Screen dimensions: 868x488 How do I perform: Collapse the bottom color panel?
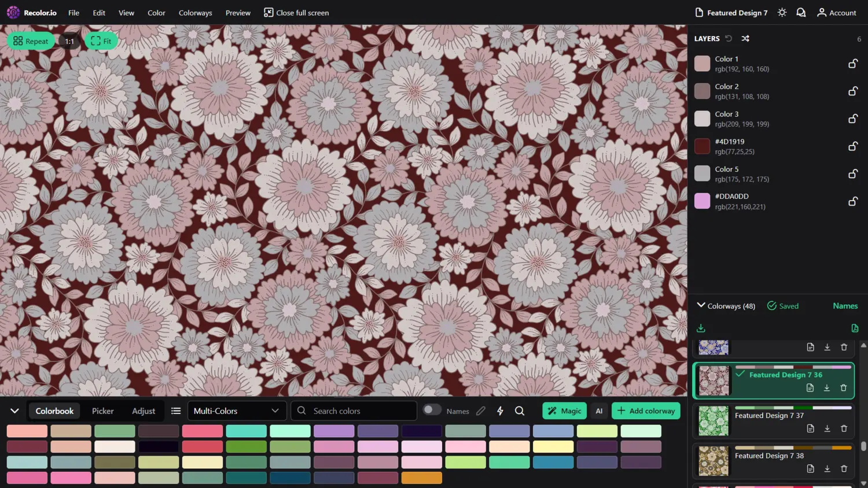14,411
